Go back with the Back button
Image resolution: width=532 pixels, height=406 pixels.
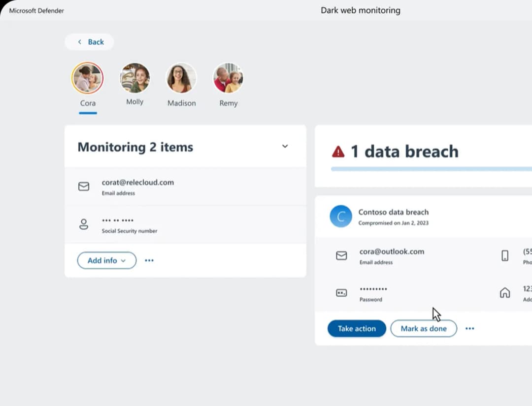click(x=89, y=42)
